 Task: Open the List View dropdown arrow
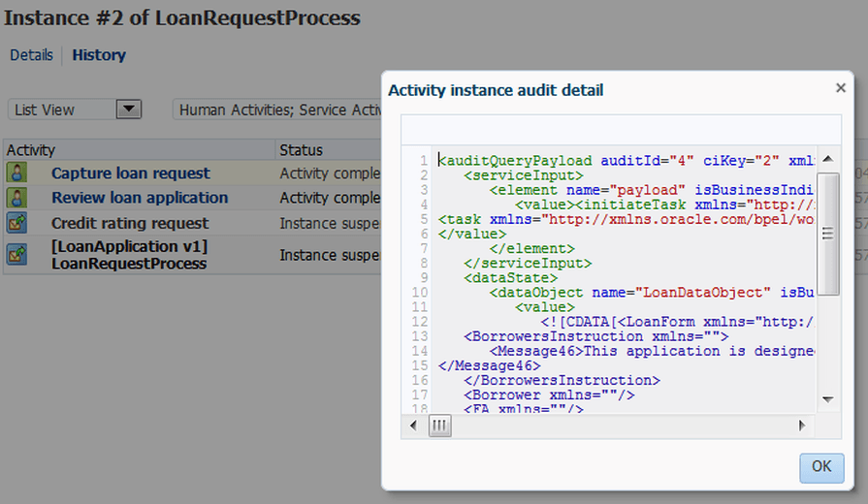click(128, 109)
